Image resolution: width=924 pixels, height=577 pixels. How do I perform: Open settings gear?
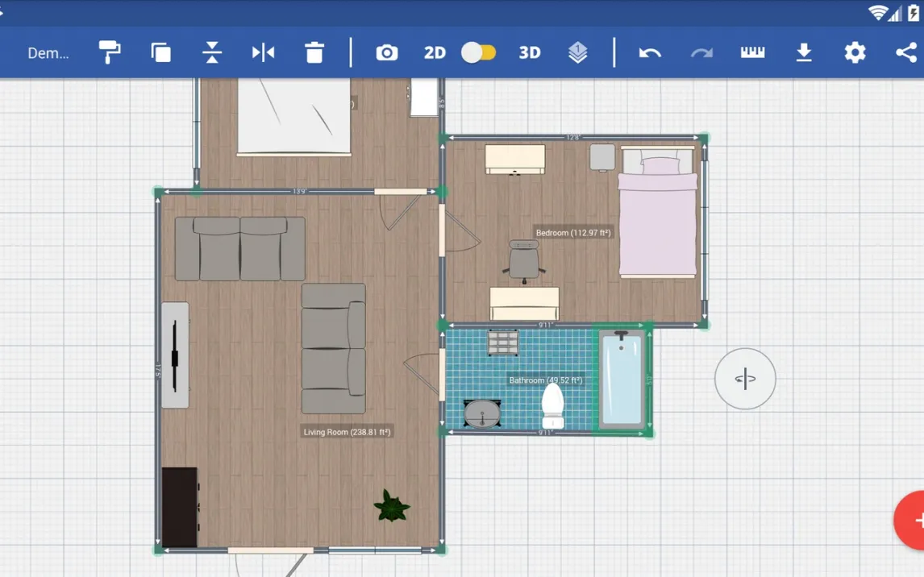point(855,52)
